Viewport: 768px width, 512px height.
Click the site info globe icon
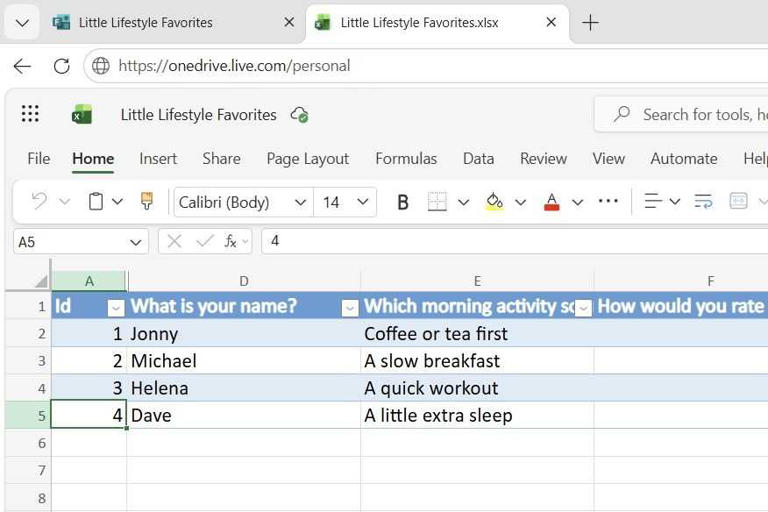101,66
